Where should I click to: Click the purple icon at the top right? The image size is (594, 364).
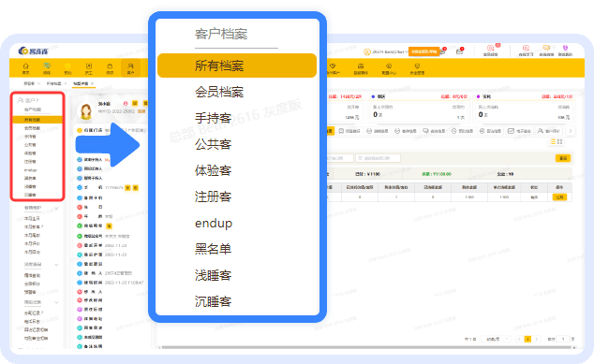pos(565,48)
